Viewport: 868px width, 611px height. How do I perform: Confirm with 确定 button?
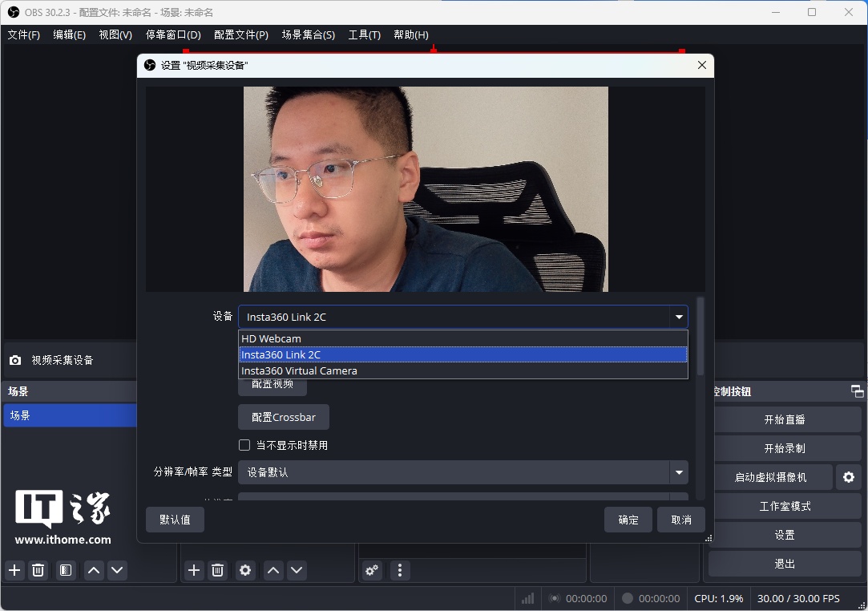[628, 520]
